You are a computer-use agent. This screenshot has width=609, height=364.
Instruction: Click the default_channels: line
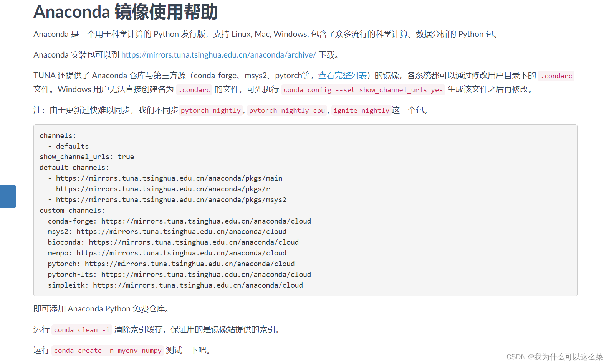point(74,168)
